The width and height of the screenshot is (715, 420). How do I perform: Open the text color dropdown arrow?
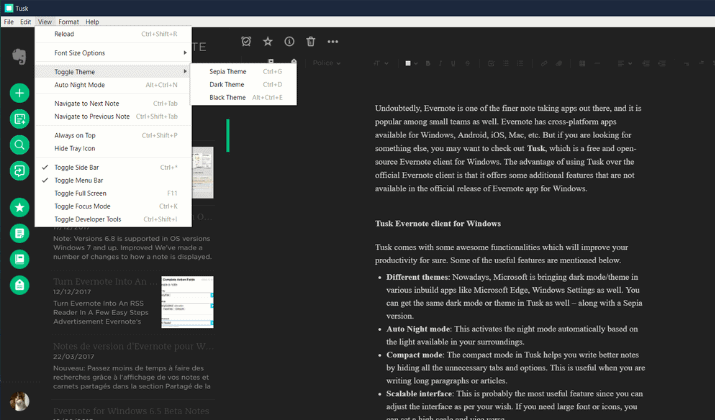[415, 63]
